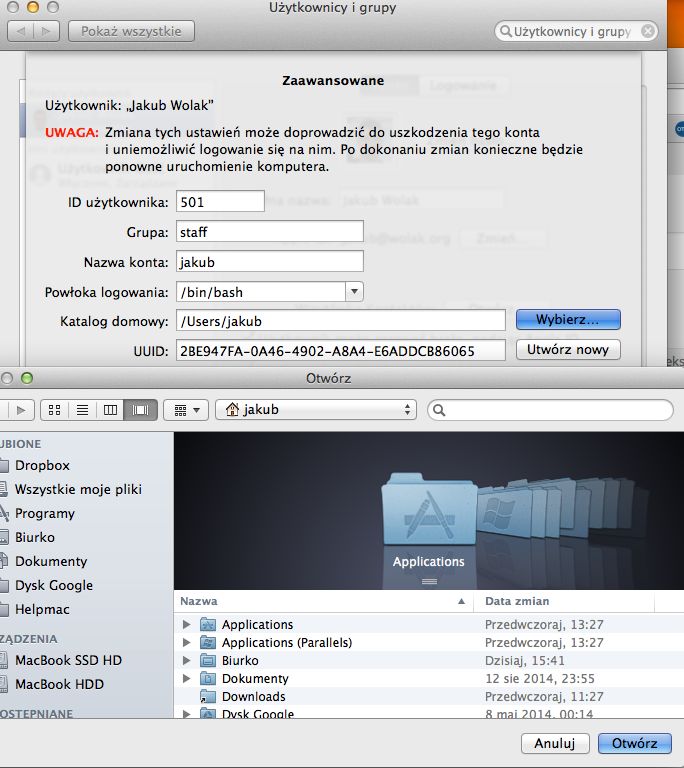Expand the Biurko folder row

(186, 661)
